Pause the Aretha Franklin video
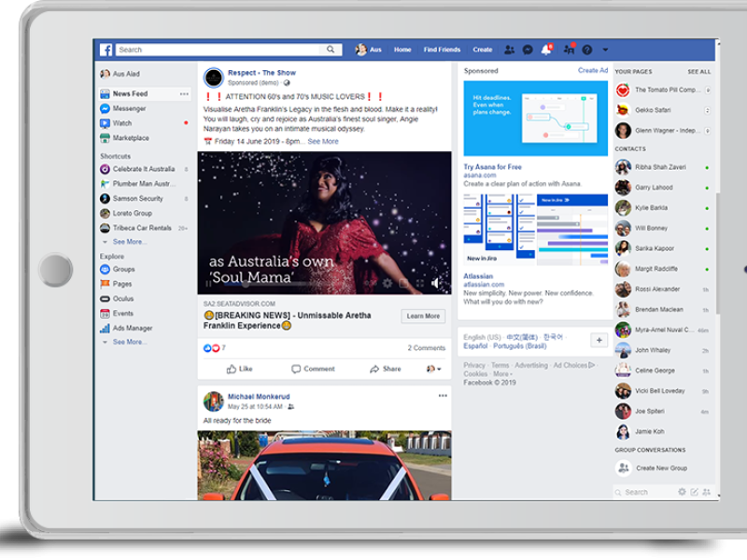 (208, 284)
